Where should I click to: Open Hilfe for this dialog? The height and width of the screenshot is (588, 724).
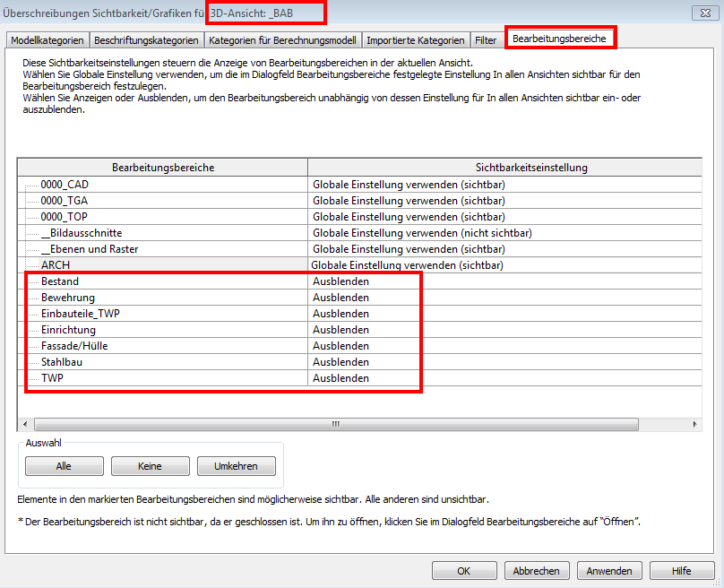[682, 571]
